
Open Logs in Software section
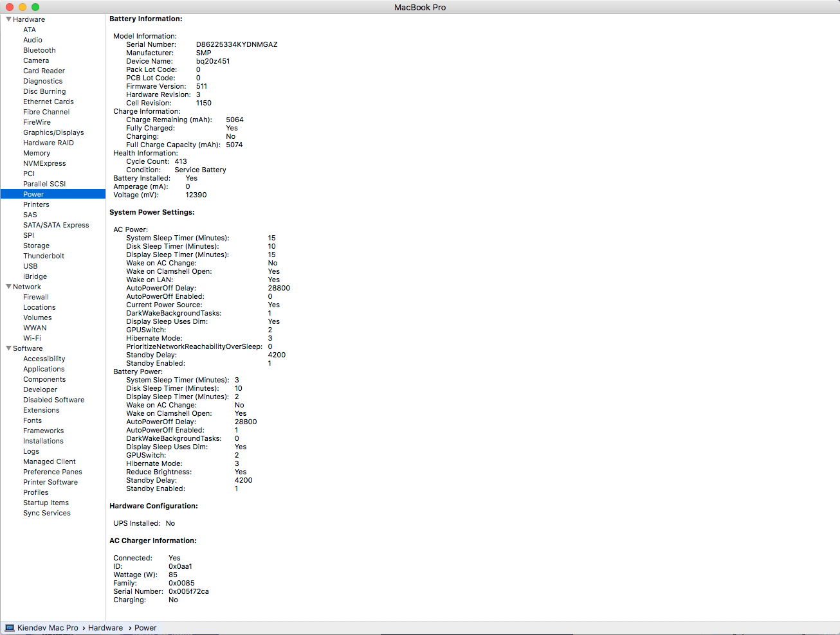click(31, 451)
